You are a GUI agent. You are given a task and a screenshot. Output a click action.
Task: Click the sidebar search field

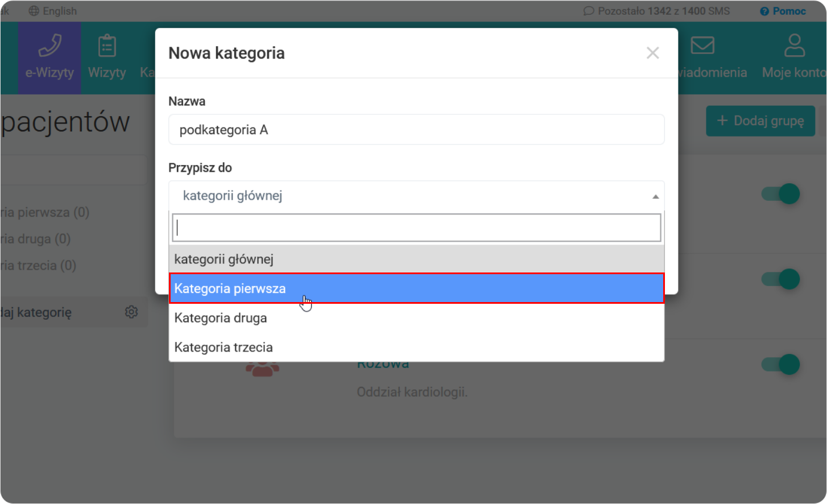tap(74, 169)
